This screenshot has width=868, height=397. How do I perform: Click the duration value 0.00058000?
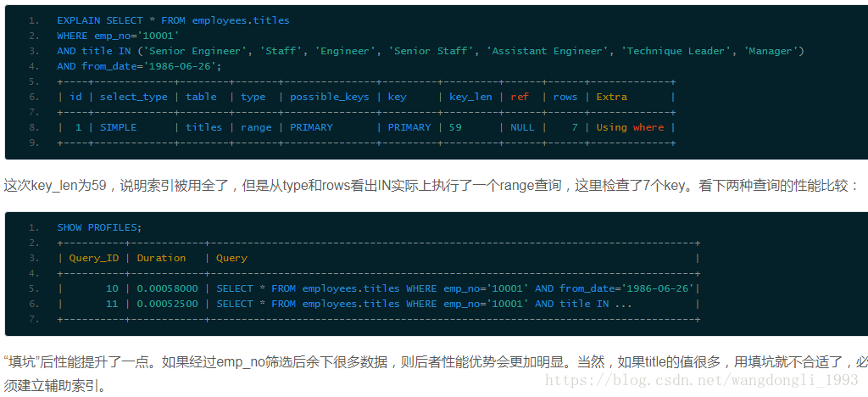[x=167, y=288]
